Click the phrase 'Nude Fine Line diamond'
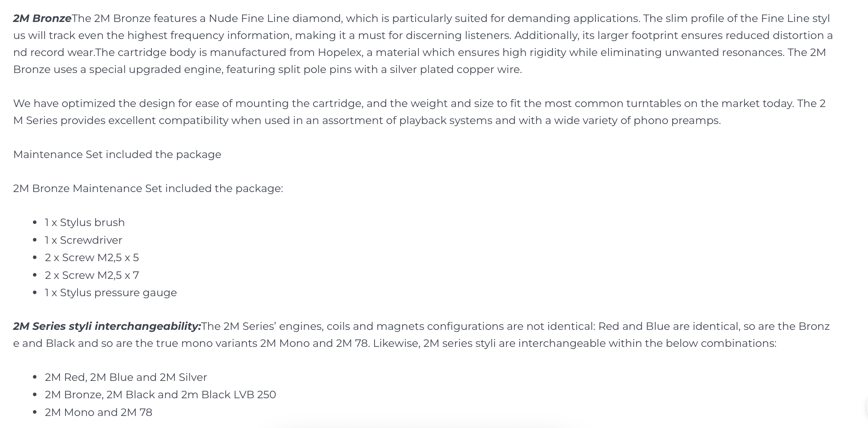The width and height of the screenshot is (868, 428). [276, 18]
